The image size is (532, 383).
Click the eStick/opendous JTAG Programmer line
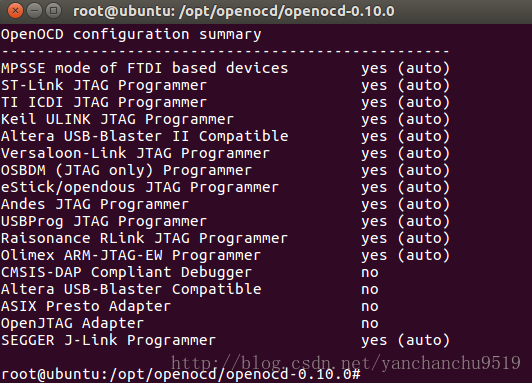tap(226, 187)
